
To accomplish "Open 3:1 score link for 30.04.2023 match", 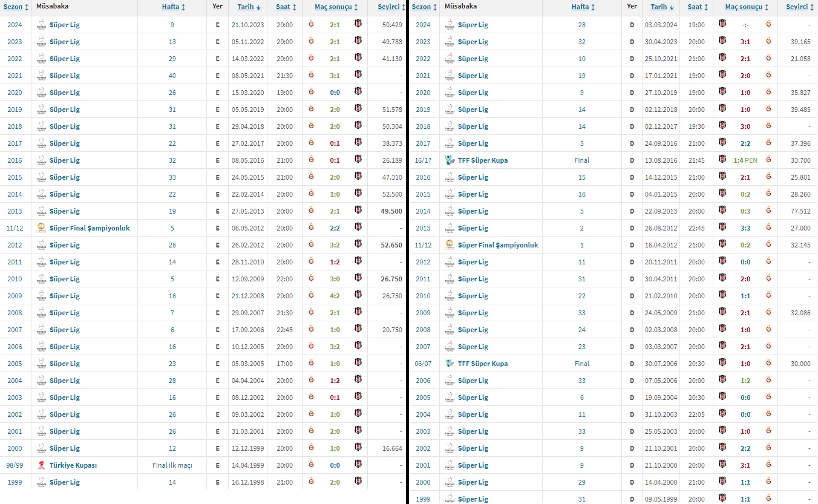I will click(745, 42).
